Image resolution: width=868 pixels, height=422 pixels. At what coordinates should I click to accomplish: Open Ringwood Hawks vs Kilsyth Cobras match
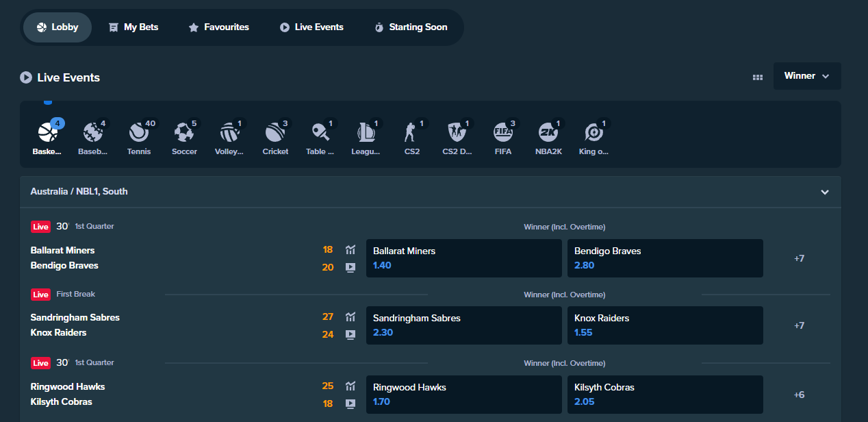(x=67, y=394)
